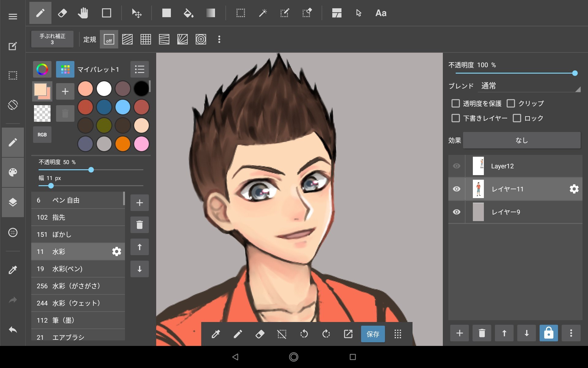Select the Hand move tool

click(x=83, y=13)
